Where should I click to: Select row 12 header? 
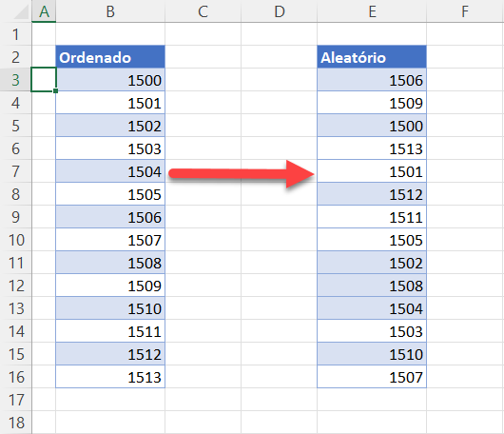click(16, 286)
